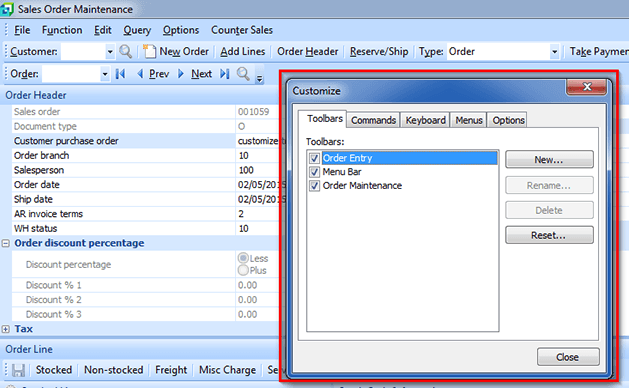Click the Type combo box showing Order
The image size is (629, 388).
click(x=503, y=52)
